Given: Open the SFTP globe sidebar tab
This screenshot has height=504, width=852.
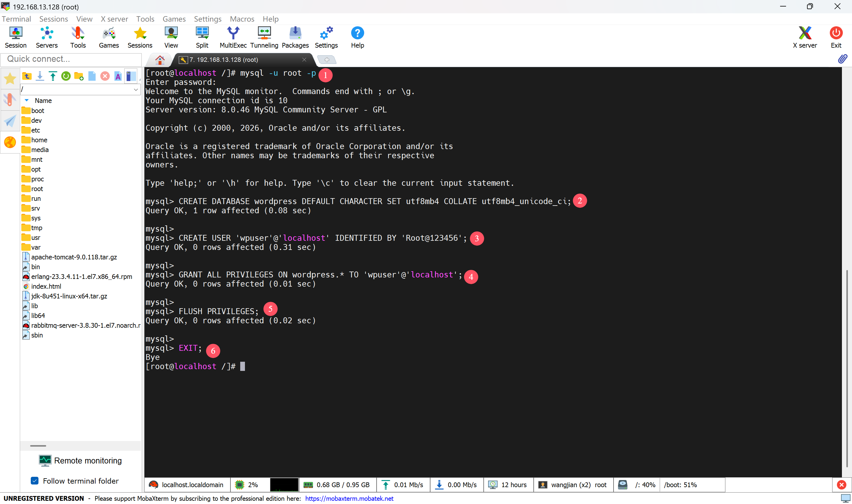Looking at the screenshot, I should click(x=10, y=142).
